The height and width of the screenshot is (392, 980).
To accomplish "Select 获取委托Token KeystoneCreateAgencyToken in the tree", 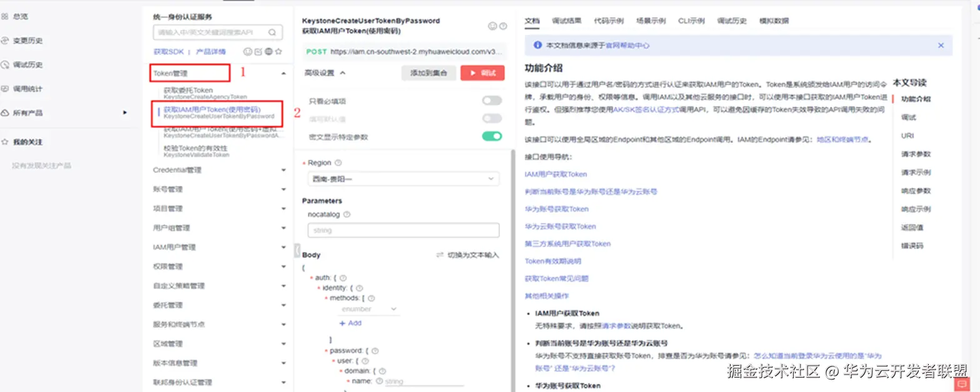I will click(x=205, y=94).
